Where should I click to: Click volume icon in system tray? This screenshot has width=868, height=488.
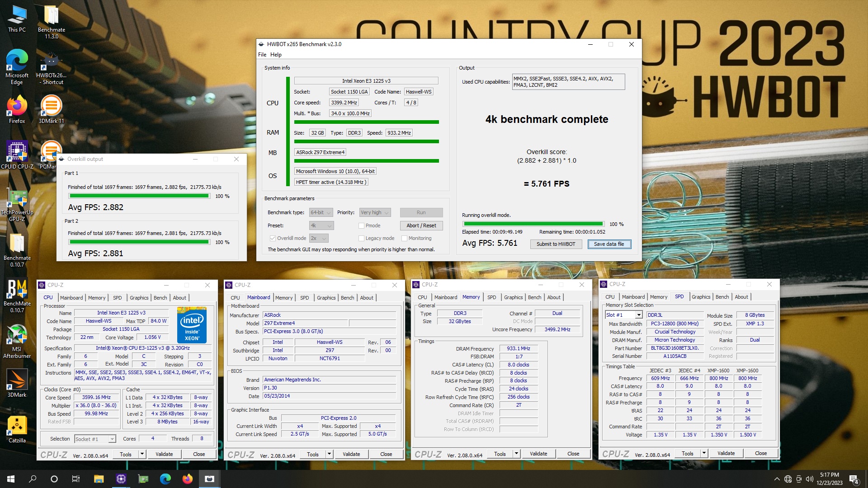click(809, 479)
